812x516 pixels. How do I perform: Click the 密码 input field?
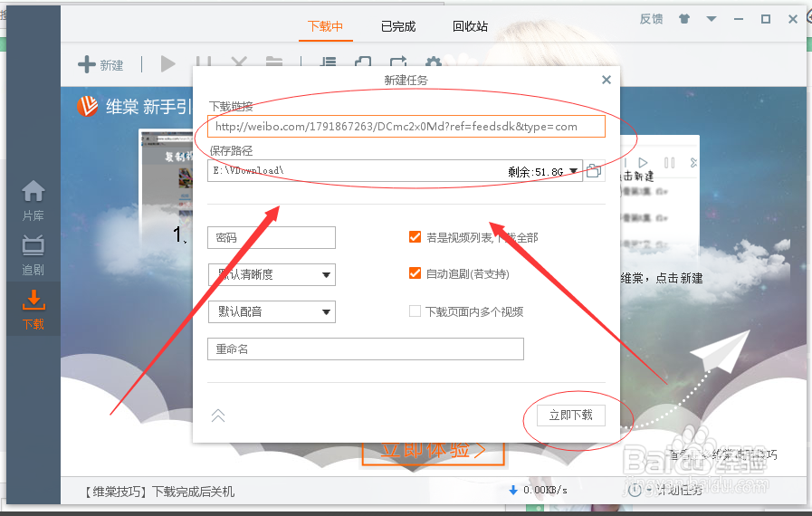(272, 237)
